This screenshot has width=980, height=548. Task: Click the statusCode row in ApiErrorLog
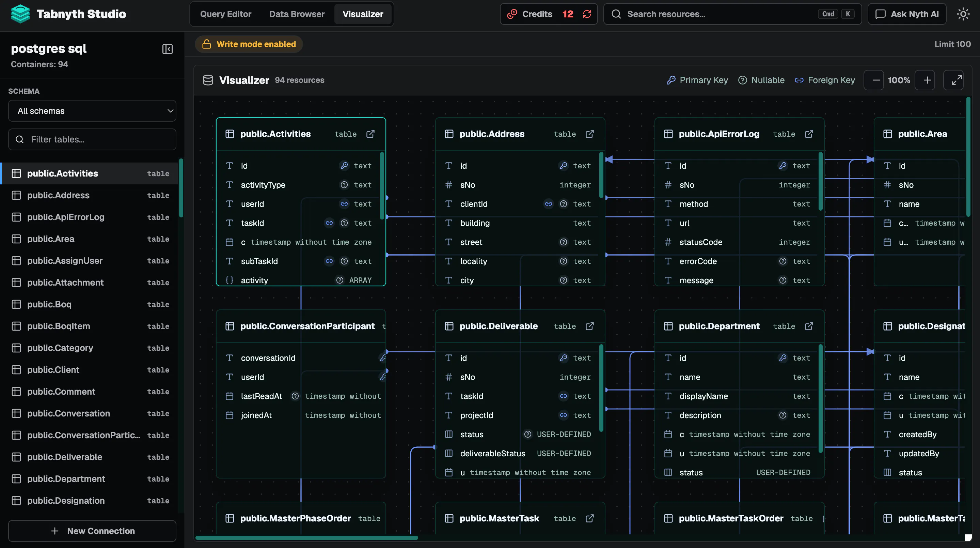pos(739,242)
